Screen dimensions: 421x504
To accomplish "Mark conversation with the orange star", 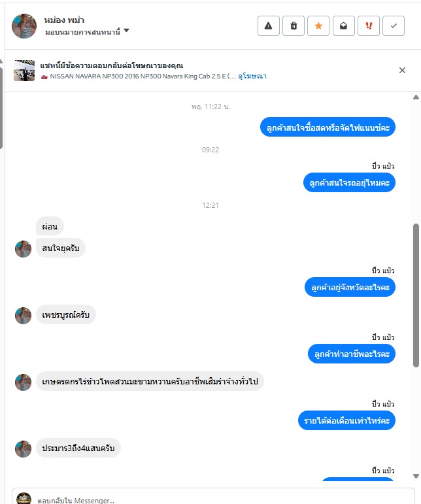I will pos(318,25).
